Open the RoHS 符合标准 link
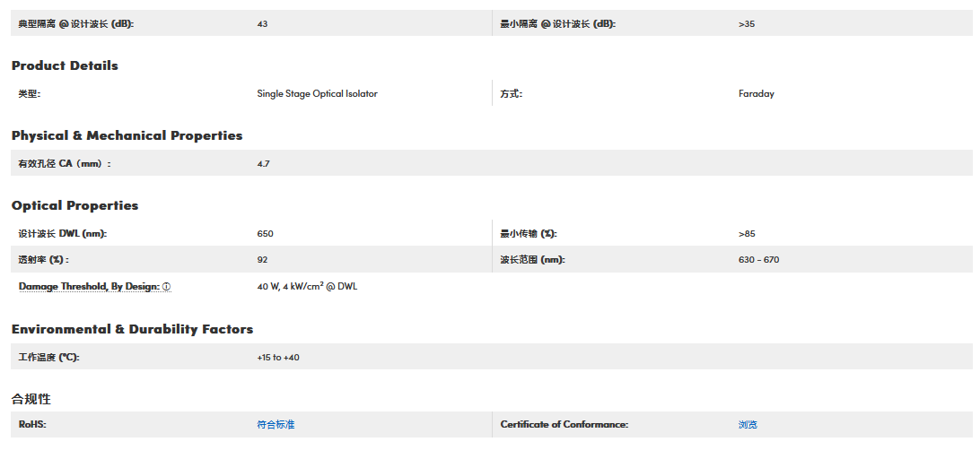Viewport: 980px width, 459px height. [x=276, y=425]
